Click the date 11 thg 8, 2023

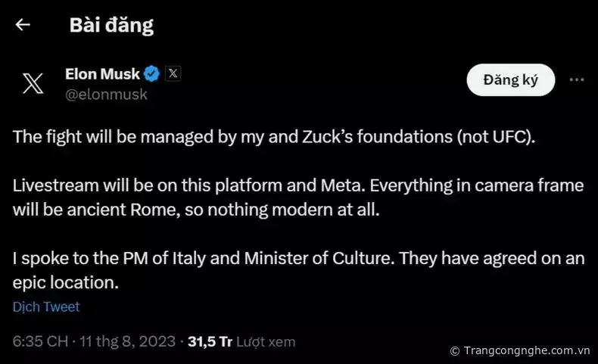[x=127, y=341]
